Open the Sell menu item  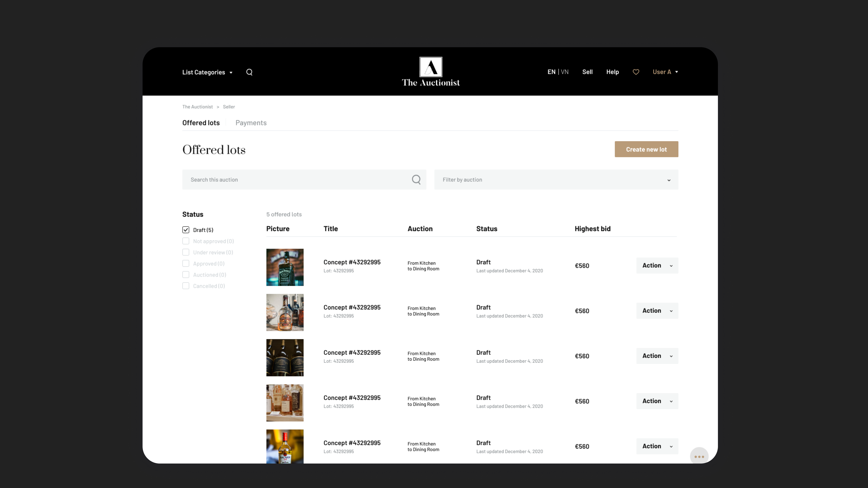(x=587, y=72)
